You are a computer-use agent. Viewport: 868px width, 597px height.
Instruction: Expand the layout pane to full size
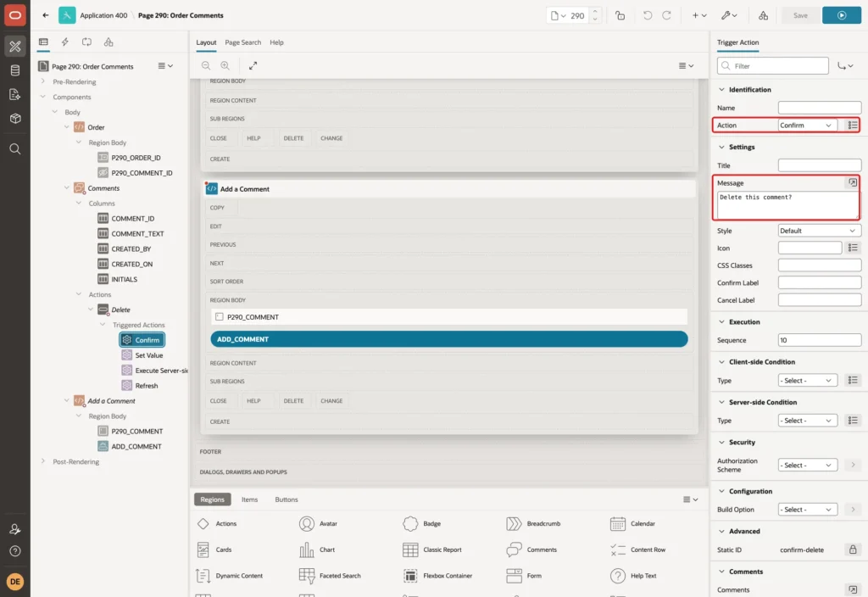tap(253, 65)
